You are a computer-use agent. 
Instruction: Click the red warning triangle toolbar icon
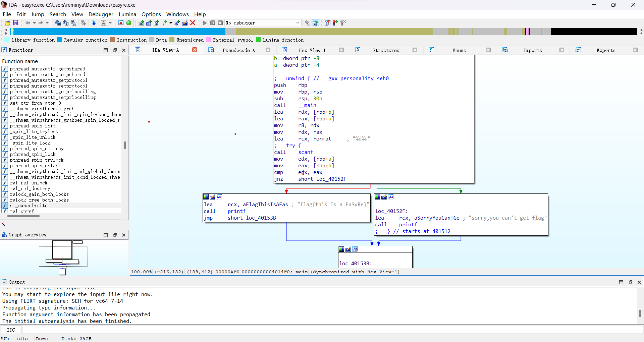click(121, 23)
